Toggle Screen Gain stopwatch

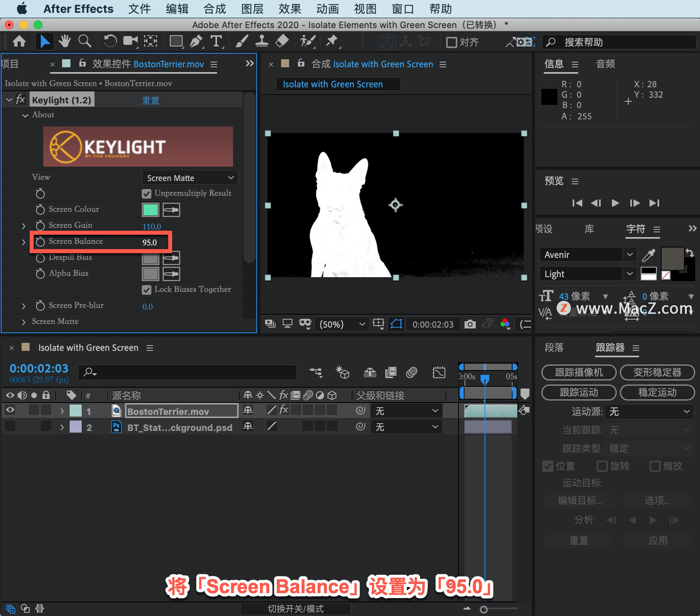[40, 225]
